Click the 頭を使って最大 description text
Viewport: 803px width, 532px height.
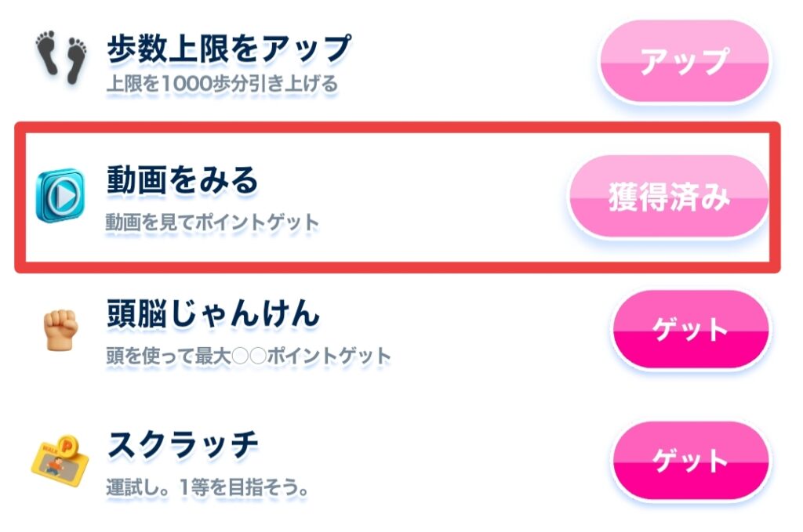(168, 356)
